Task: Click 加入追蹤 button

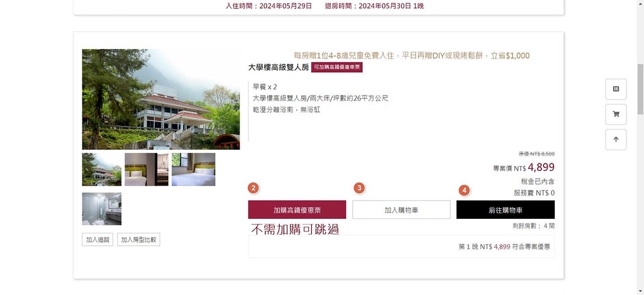Action: point(97,240)
